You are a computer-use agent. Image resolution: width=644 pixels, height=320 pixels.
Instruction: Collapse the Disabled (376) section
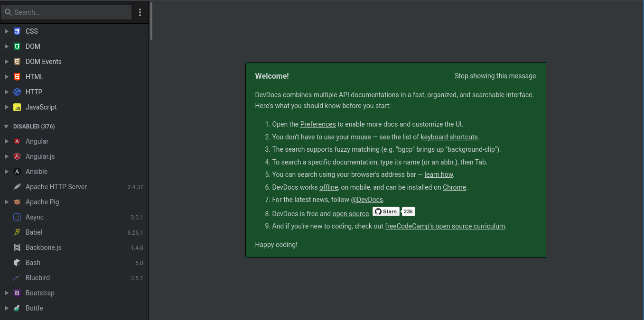6,127
